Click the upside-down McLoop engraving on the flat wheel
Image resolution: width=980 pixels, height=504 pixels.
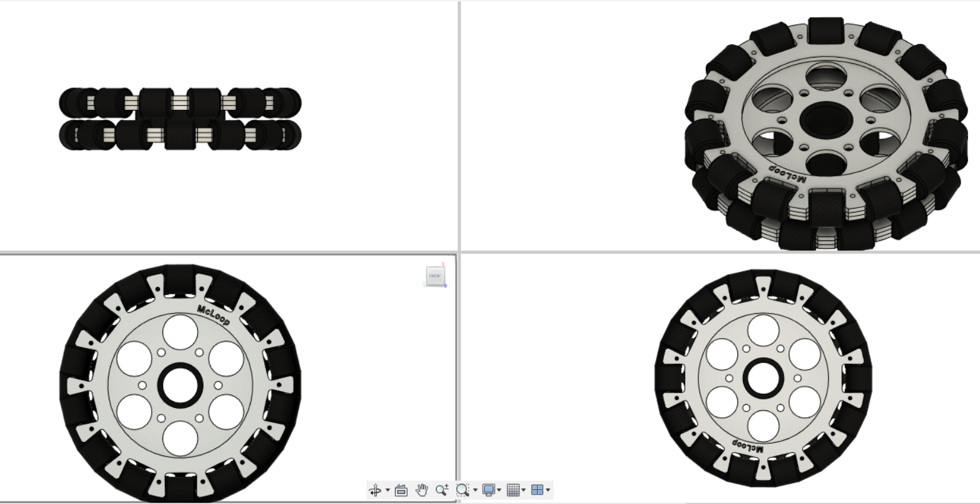(749, 445)
